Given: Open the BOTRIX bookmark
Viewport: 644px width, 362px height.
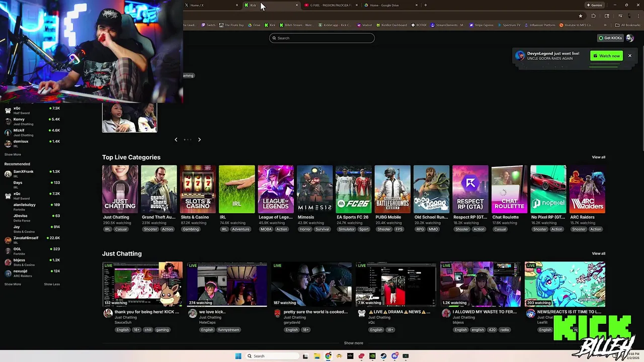Looking at the screenshot, I should 419,25.
